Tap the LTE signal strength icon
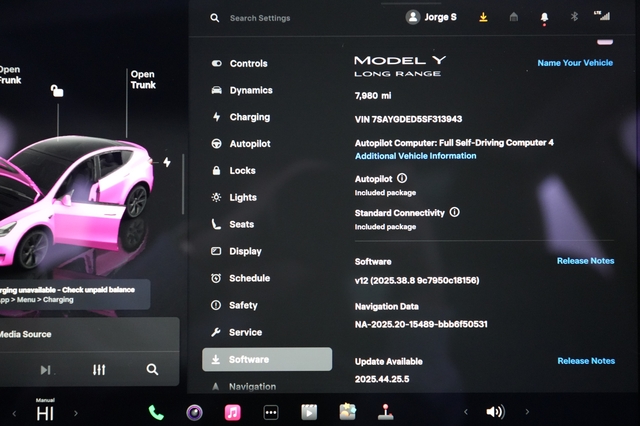Image resolution: width=640 pixels, height=426 pixels. coord(602,16)
